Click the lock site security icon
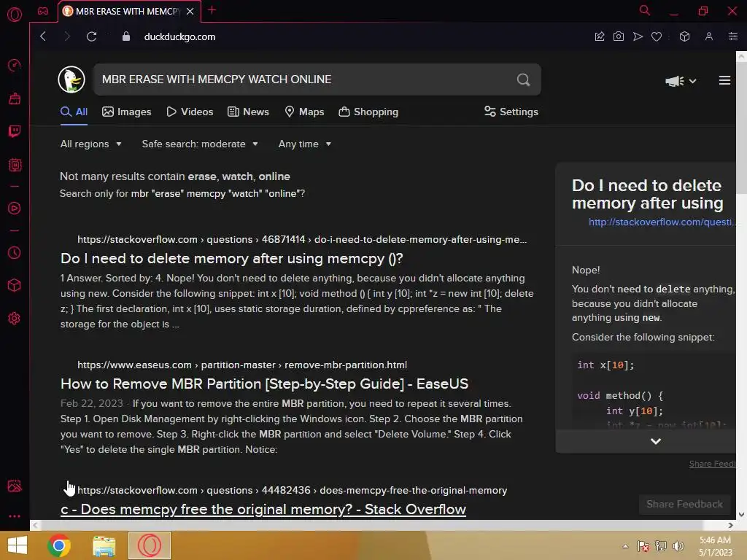Viewport: 747px width, 560px height. pos(125,36)
